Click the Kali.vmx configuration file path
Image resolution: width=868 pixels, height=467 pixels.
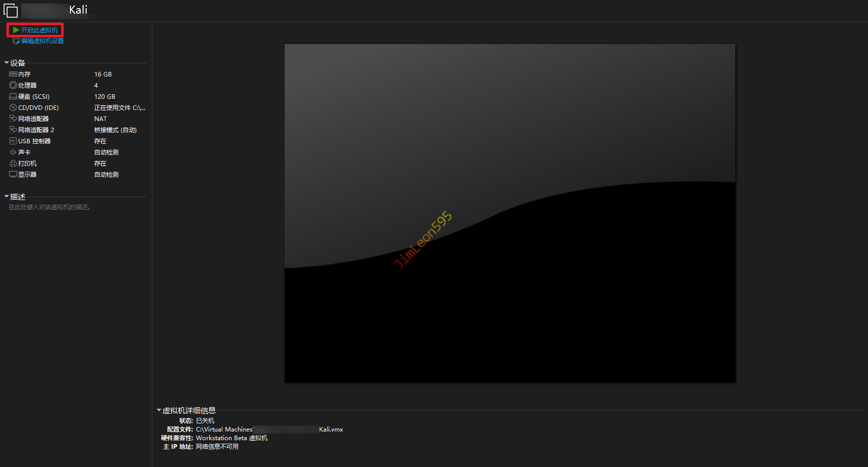pos(269,430)
